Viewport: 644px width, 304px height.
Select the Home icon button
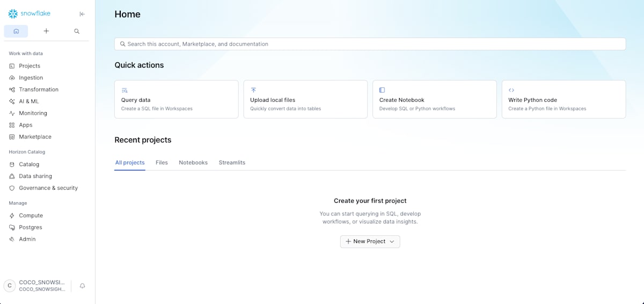[x=16, y=31]
